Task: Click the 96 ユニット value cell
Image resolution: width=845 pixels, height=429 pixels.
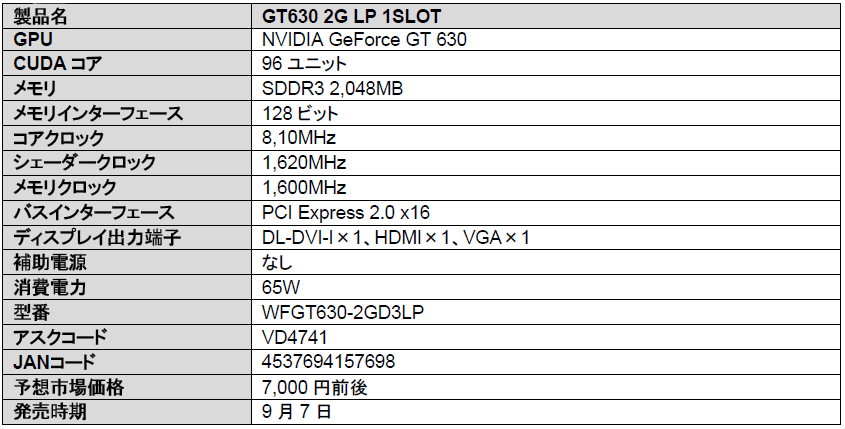Action: (303, 65)
